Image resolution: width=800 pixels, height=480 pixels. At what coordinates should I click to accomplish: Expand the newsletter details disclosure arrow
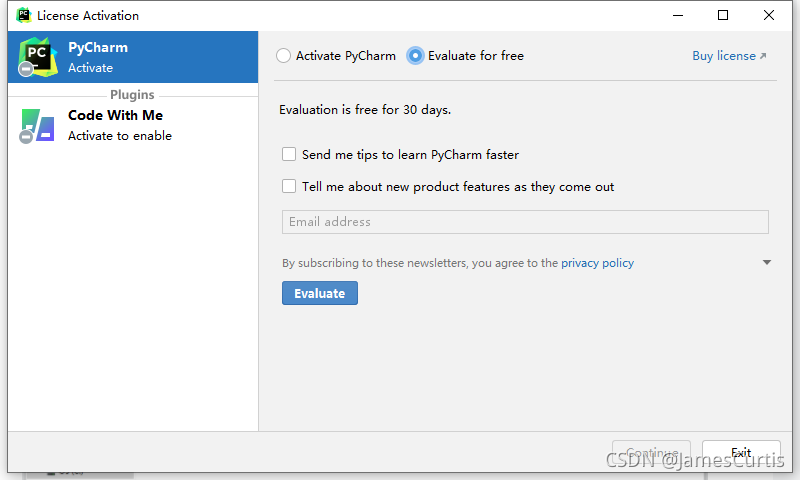[x=766, y=262]
